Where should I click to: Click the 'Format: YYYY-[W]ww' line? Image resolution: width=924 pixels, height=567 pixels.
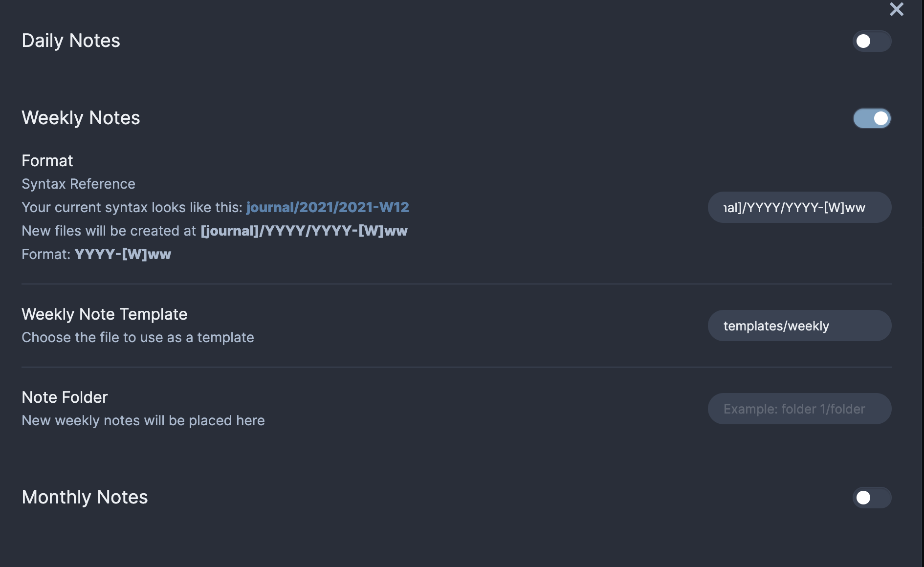pos(96,254)
